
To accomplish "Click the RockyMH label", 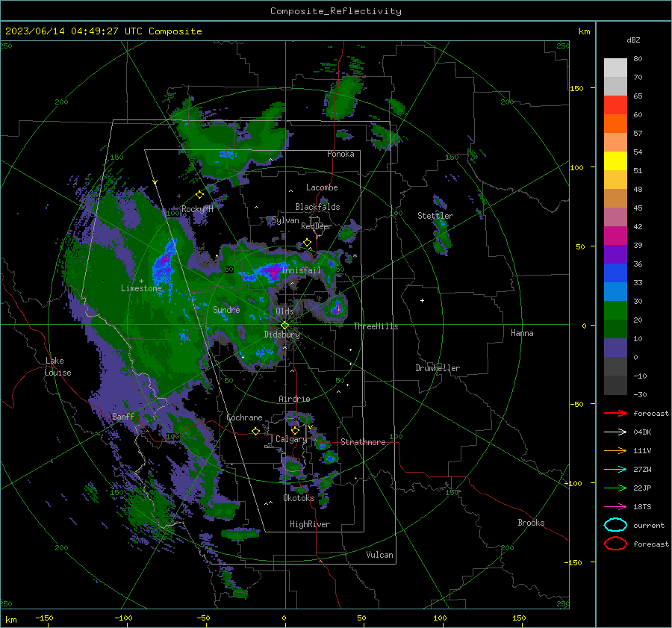I will (x=197, y=209).
